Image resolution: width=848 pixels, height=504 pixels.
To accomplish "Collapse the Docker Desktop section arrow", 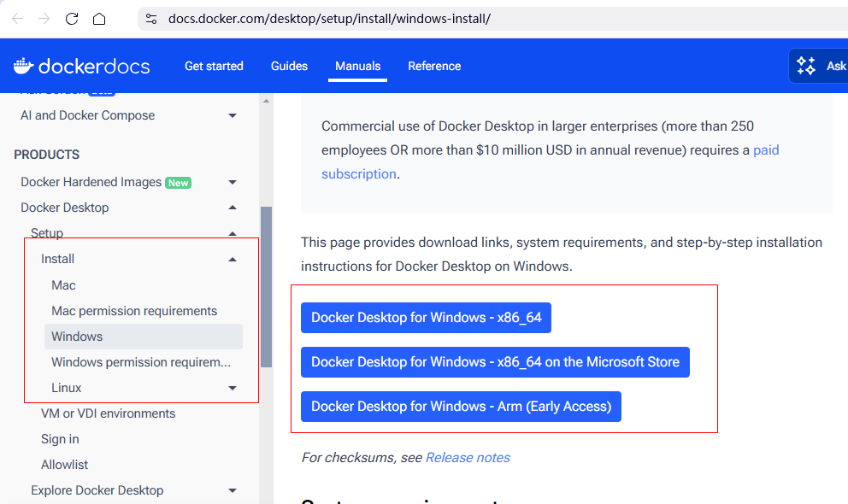I will 233,208.
